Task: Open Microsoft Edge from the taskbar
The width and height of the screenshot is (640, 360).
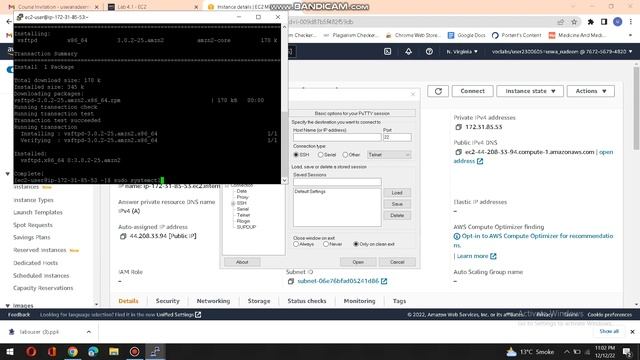Action: 93,351
